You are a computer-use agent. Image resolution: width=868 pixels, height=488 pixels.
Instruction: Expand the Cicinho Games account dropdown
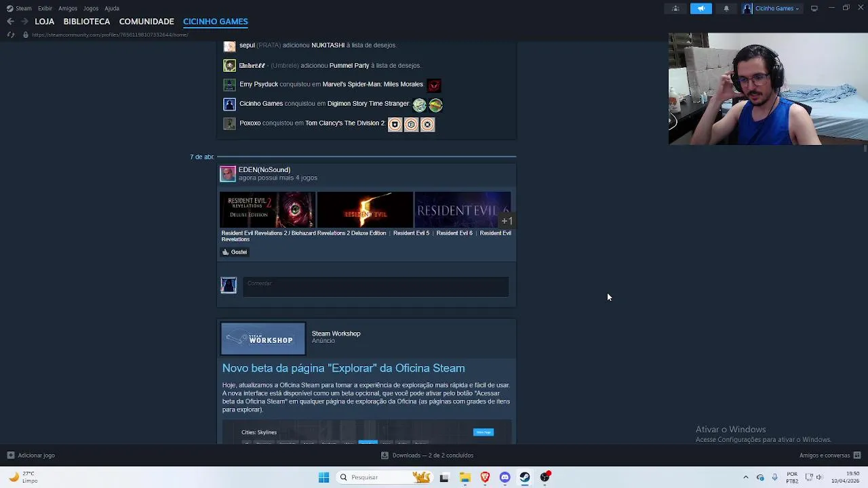771,8
